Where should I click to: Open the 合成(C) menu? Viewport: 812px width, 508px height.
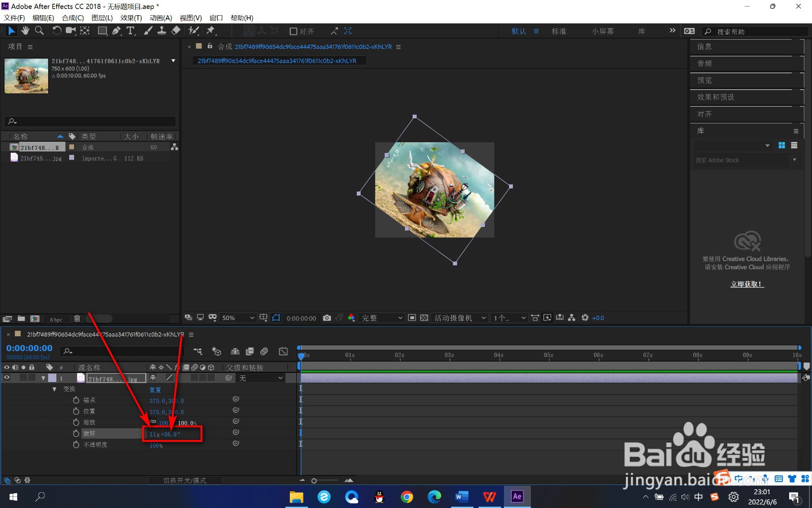73,18
